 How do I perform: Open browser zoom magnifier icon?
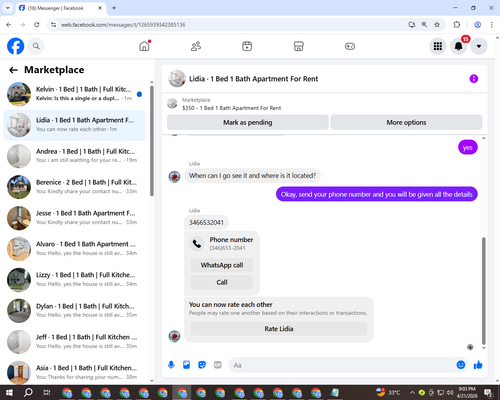[x=424, y=25]
